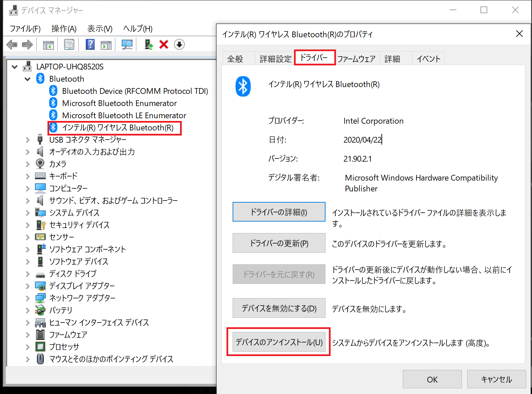Click the セキュリティ デバイス key icon

pyautogui.click(x=41, y=225)
